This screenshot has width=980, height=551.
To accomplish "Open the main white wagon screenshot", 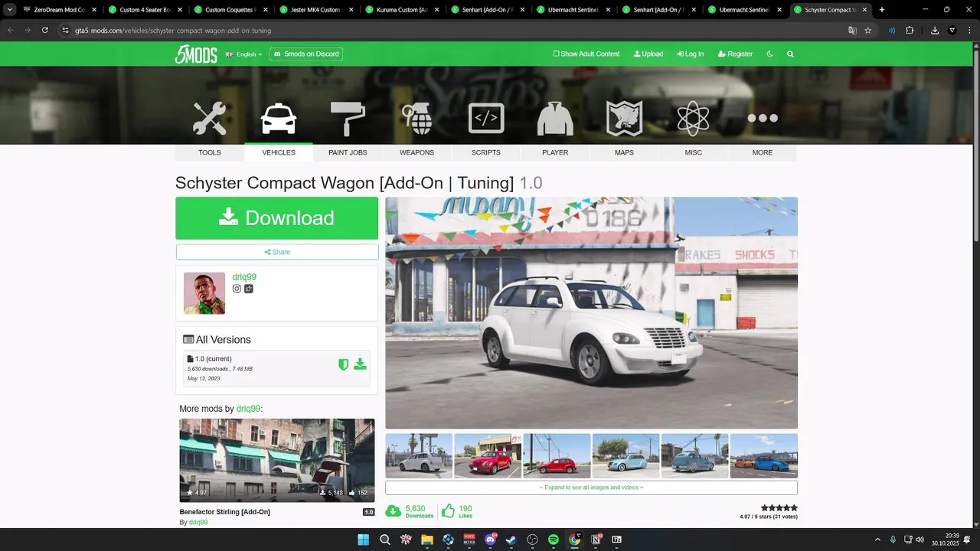I will (591, 313).
